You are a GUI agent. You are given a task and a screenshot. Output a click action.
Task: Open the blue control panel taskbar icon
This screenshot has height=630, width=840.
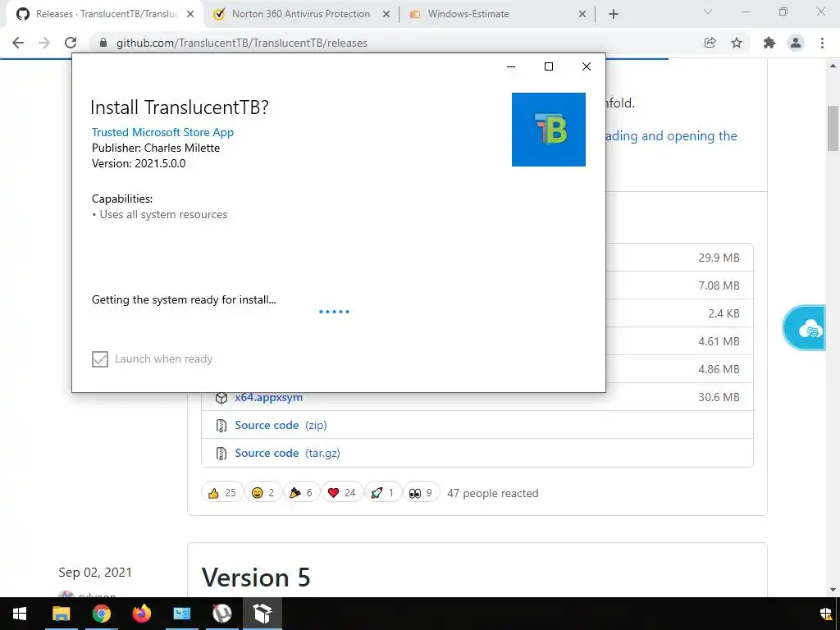click(x=181, y=614)
